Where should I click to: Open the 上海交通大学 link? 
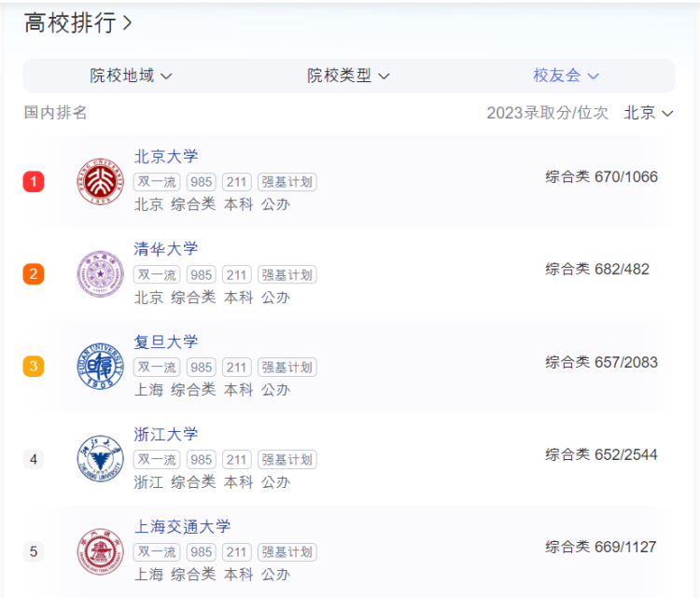pos(182,526)
